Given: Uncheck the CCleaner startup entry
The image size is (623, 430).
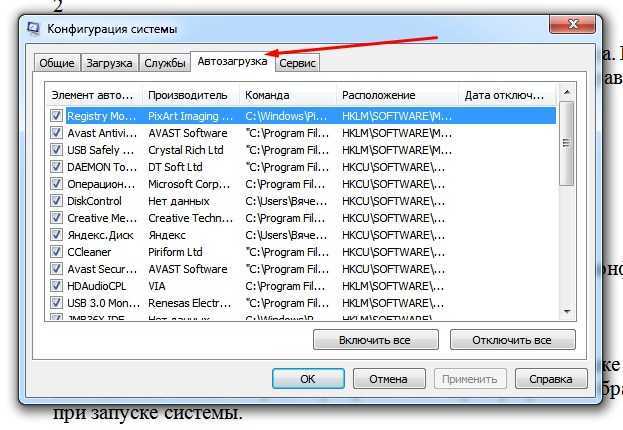Looking at the screenshot, I should coord(56,252).
